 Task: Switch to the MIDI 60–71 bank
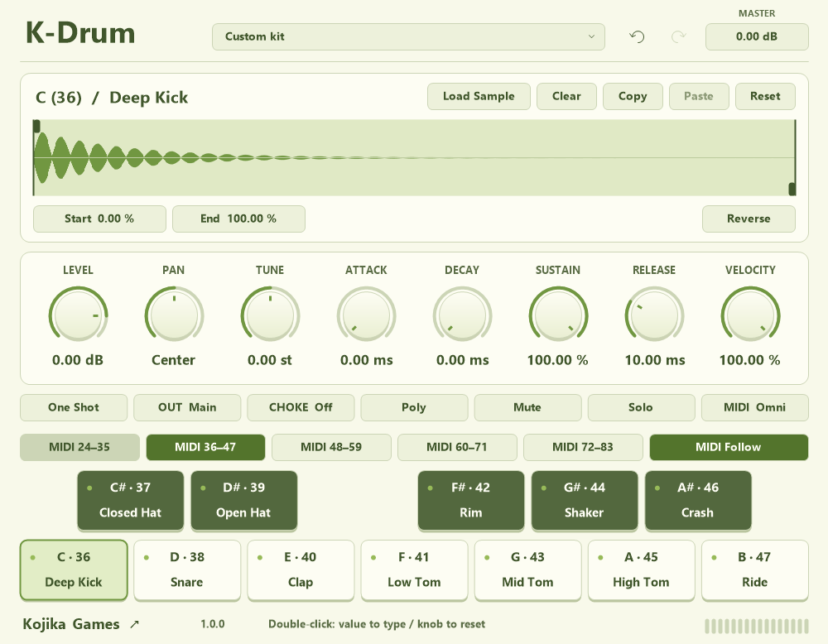457,447
